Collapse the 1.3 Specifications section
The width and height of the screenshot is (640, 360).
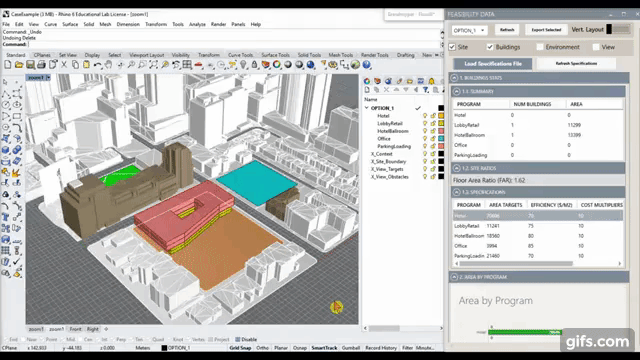pos(456,192)
